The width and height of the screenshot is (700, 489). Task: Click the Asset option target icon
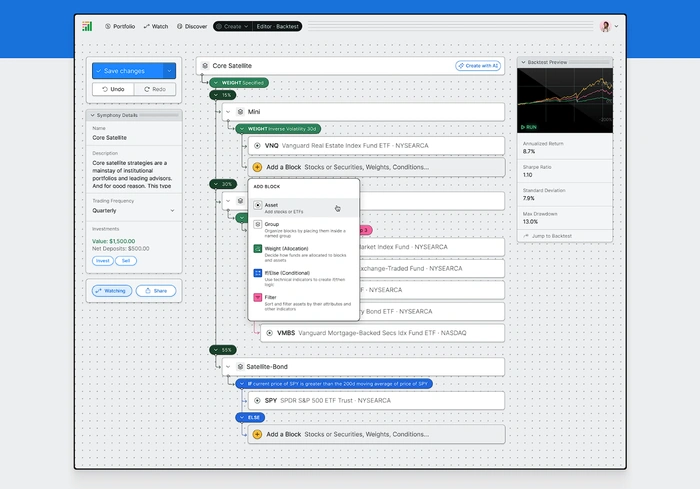click(258, 205)
